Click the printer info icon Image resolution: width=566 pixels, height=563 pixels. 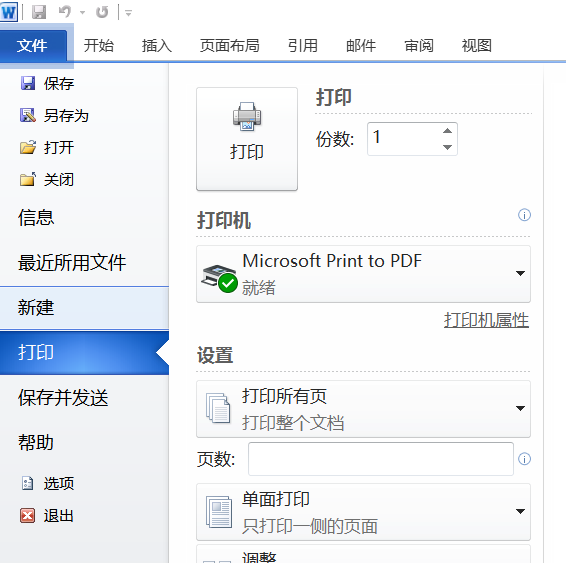pos(524,215)
